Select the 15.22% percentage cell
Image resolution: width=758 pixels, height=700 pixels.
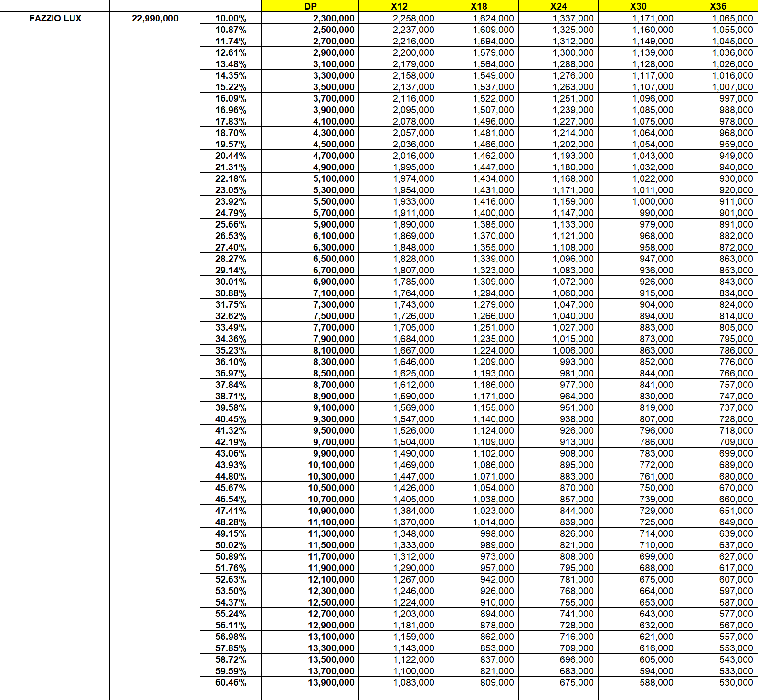click(231, 87)
